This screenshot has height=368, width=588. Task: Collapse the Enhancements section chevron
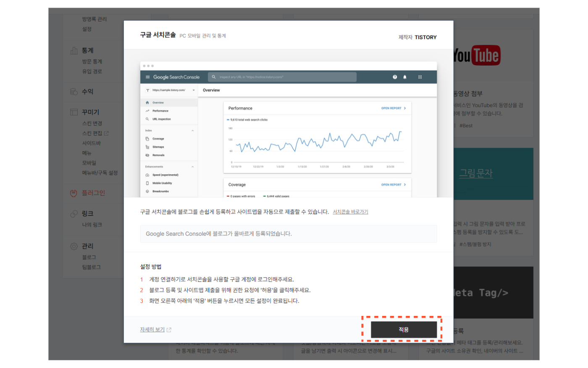tap(193, 167)
